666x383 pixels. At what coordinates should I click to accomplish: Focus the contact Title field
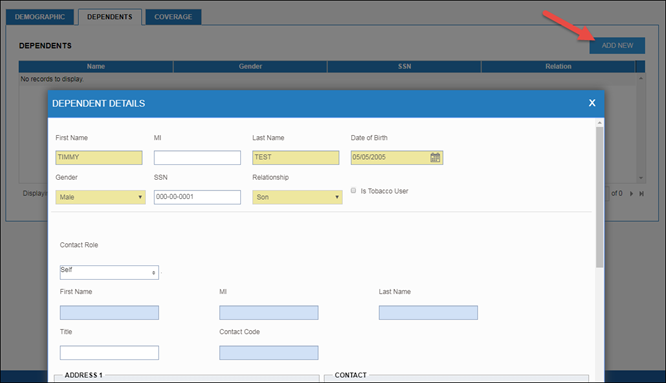[109, 352]
